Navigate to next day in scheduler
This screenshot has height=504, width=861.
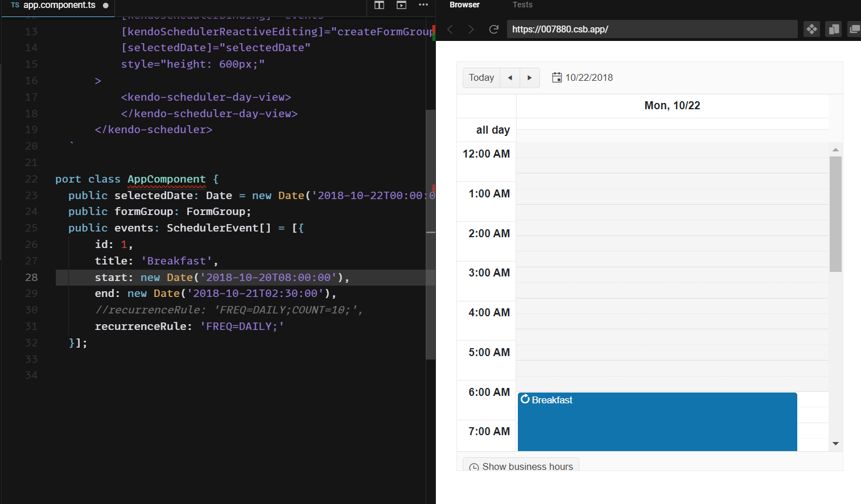(x=529, y=78)
